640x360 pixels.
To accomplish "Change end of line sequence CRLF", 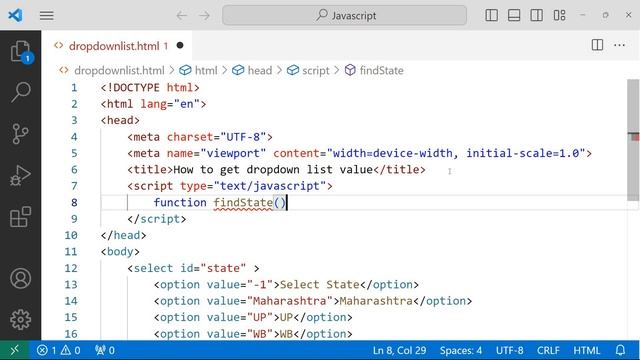I will coord(548,350).
